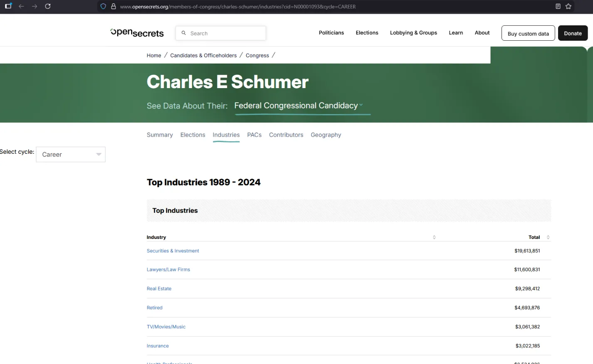Open the Contributors tab
593x364 pixels.
[x=286, y=135]
